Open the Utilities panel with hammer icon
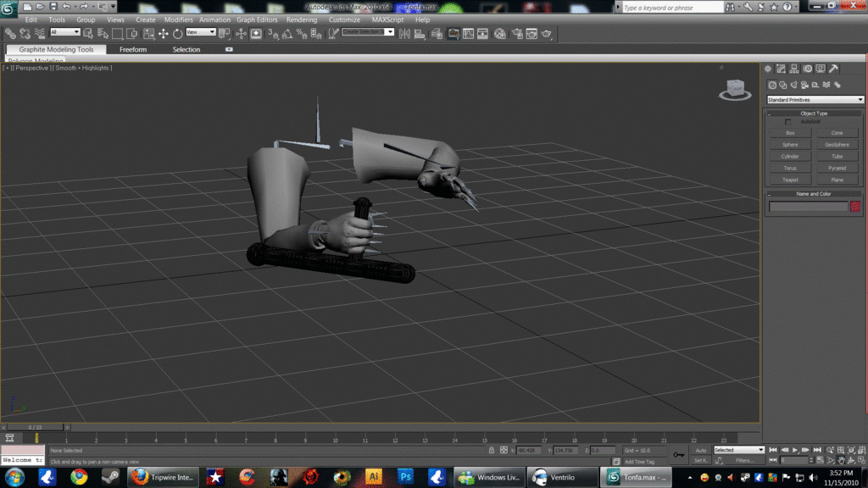The image size is (868, 488). click(834, 69)
